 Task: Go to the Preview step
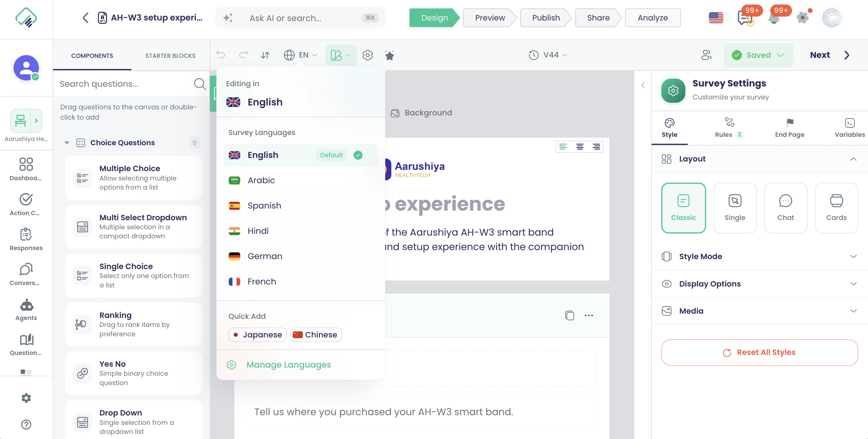coord(489,18)
